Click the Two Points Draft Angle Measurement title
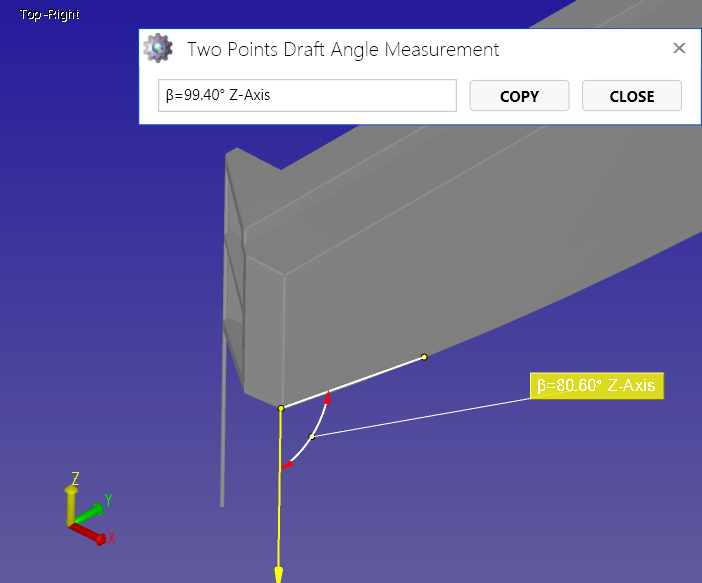 (x=343, y=49)
